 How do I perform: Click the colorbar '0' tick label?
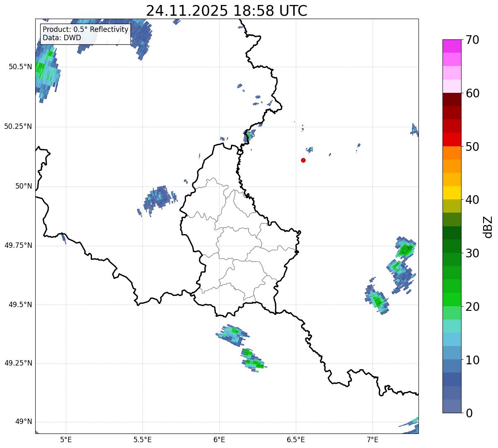pyautogui.click(x=469, y=413)
